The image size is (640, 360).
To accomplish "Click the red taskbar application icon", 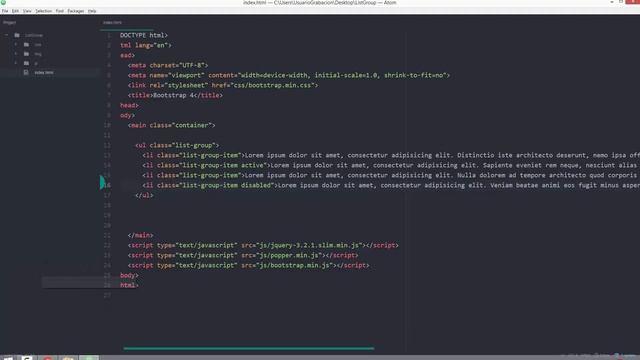I will (48, 358).
